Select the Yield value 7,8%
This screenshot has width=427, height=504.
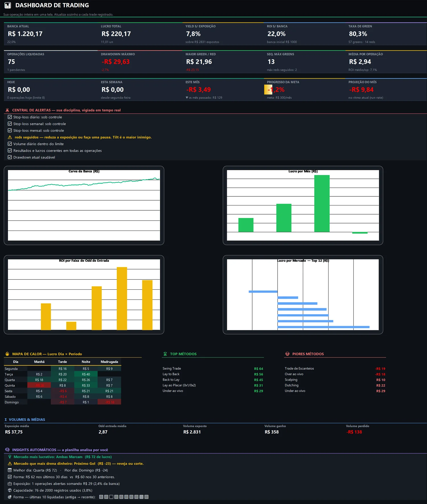pyautogui.click(x=193, y=34)
